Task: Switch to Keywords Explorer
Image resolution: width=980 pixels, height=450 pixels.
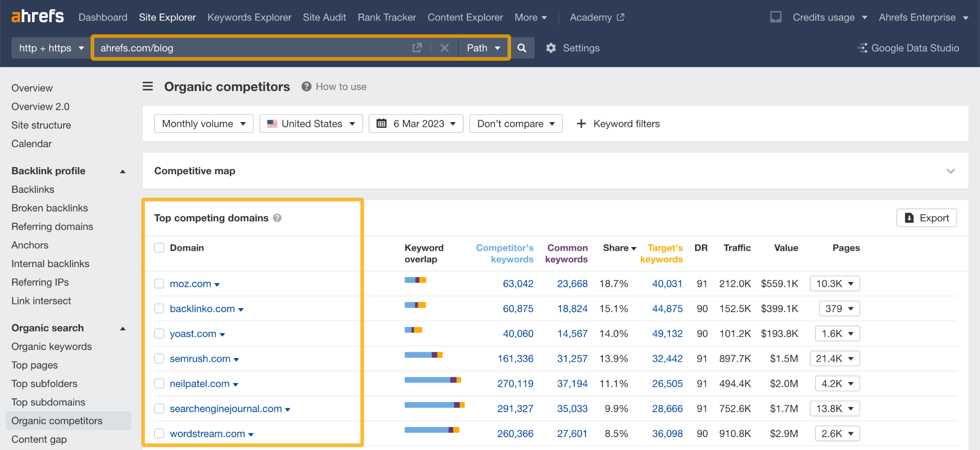Action: coord(249,17)
